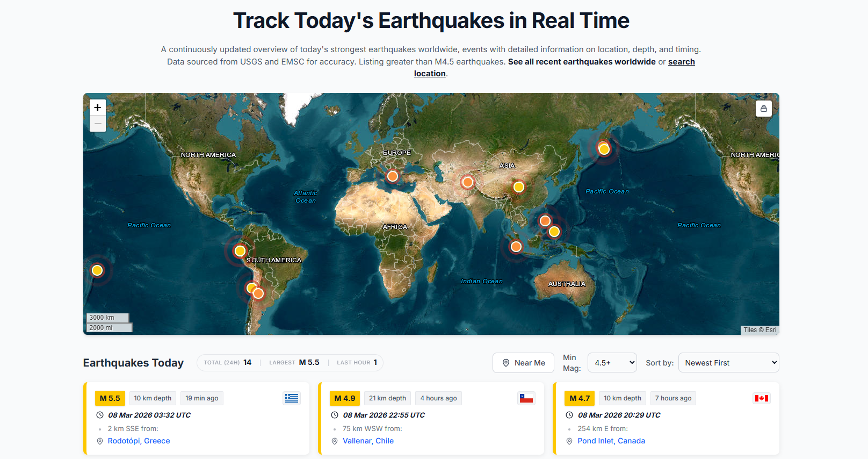
Task: Click the orange marker in the Indian Ocean
Action: 516,247
